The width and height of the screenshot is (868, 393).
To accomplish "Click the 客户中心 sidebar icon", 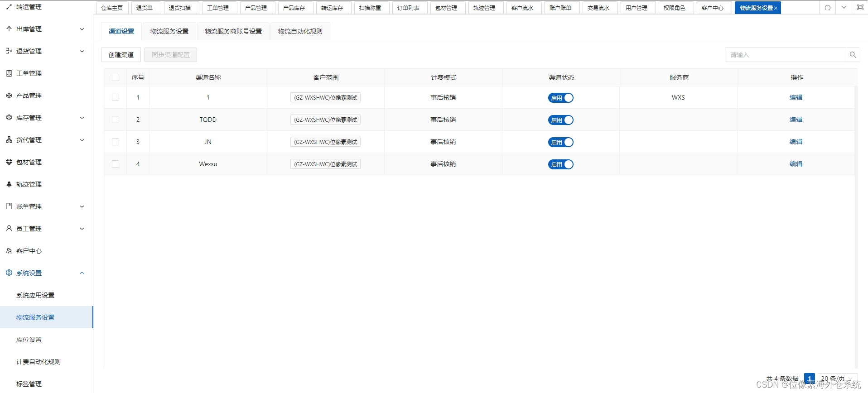I will 9,251.
